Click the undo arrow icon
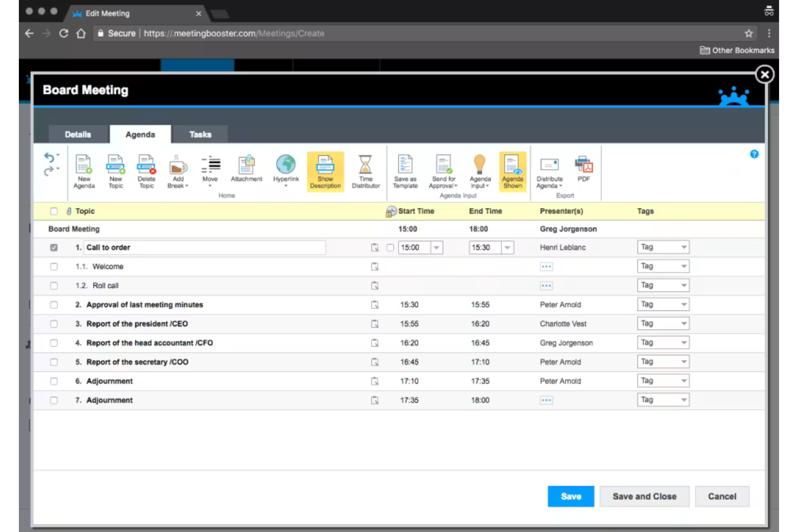Viewport: 798px width, 532px height. point(49,157)
